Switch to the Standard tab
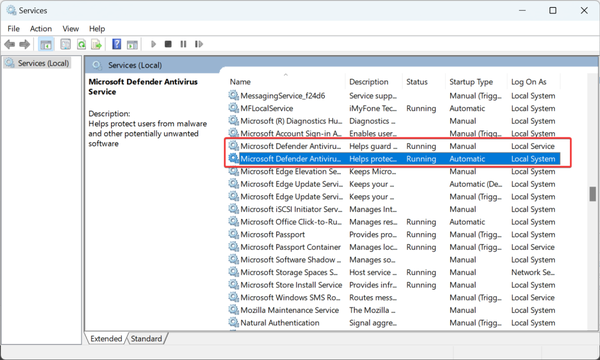Image resolution: width=600 pixels, height=360 pixels. [x=146, y=339]
